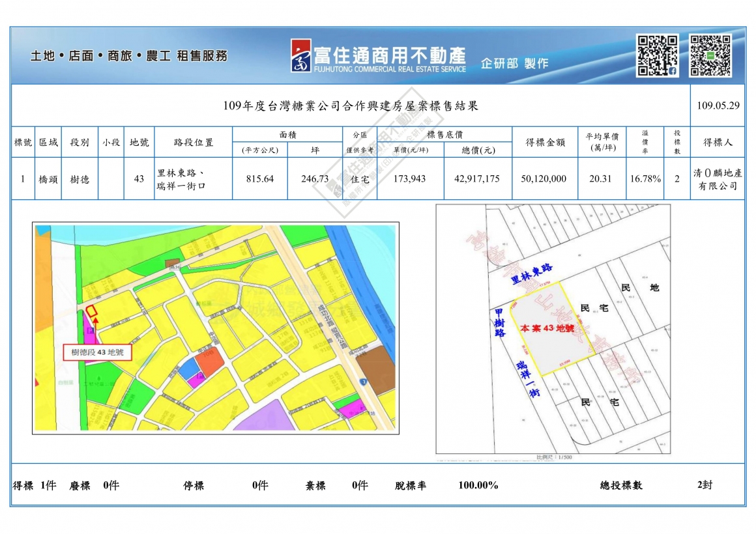Click the blue '瑞祥一街' road label
756x534 pixels.
pyautogui.click(x=527, y=378)
